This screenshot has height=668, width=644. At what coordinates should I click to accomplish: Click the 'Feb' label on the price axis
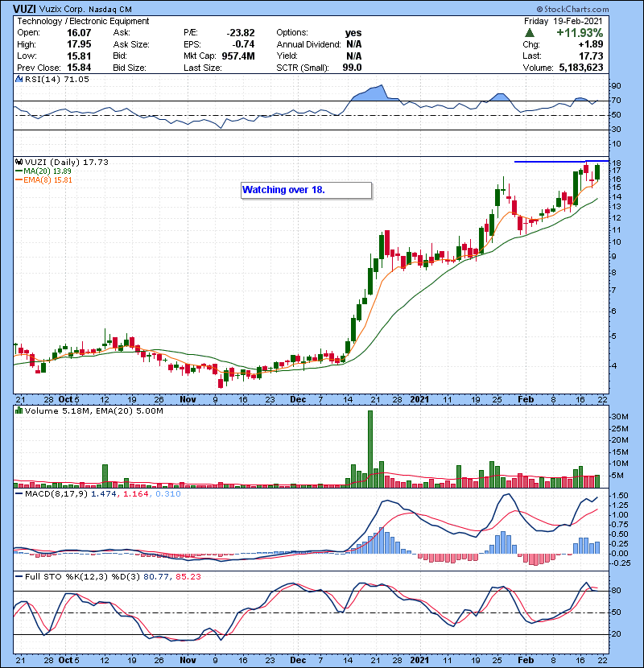pos(526,400)
